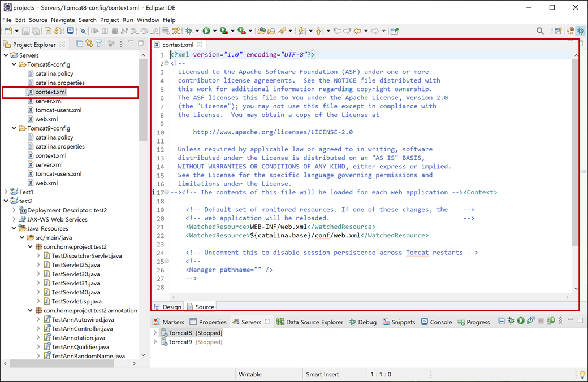Switch to the Source tab of editor
This screenshot has width=588, height=382.
pos(201,307)
